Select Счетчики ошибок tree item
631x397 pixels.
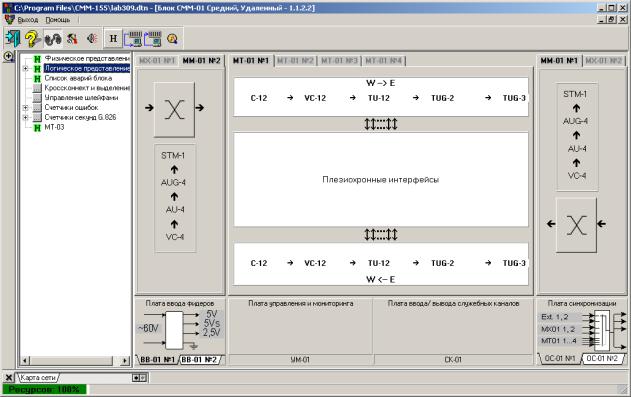click(71, 107)
